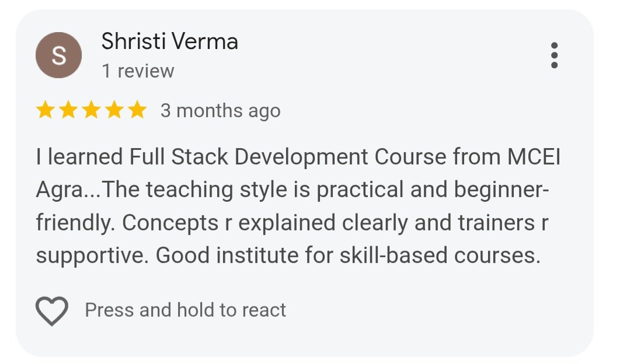Tap the heart react icon
The height and width of the screenshot is (364, 620).
(x=52, y=310)
